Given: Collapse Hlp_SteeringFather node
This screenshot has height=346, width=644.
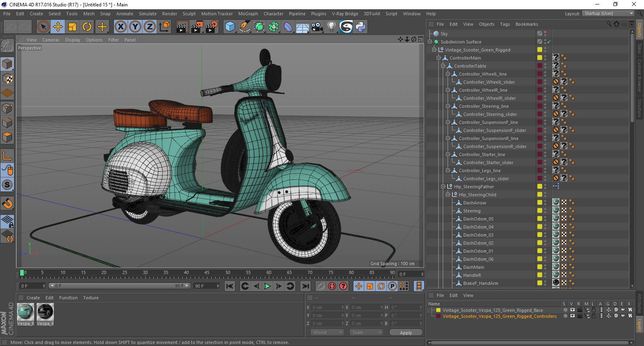Looking at the screenshot, I should [x=443, y=186].
